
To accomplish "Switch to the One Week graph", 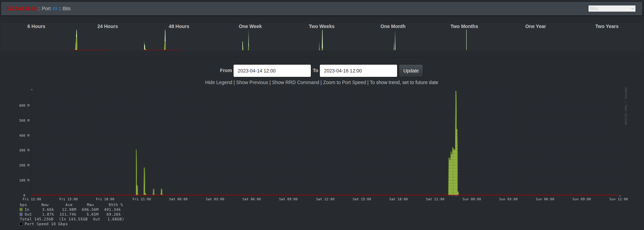I will (x=250, y=38).
